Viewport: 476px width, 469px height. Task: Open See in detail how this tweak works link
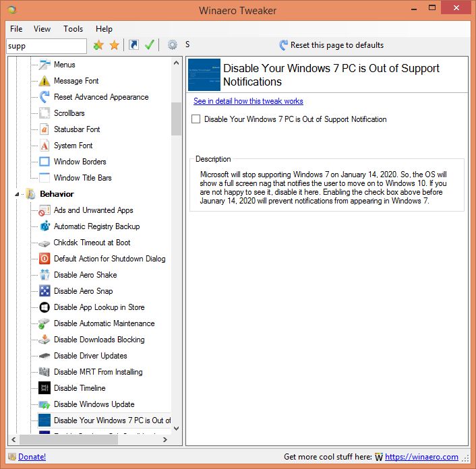(248, 101)
